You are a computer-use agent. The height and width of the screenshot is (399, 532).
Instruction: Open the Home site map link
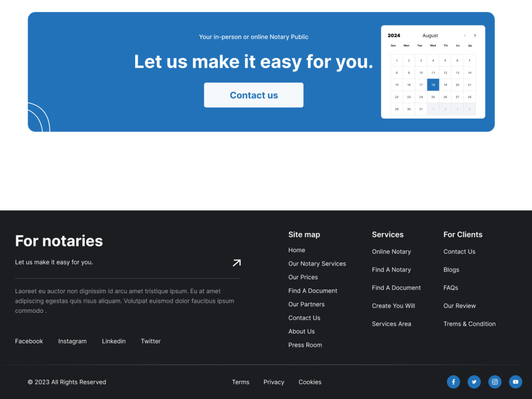296,250
